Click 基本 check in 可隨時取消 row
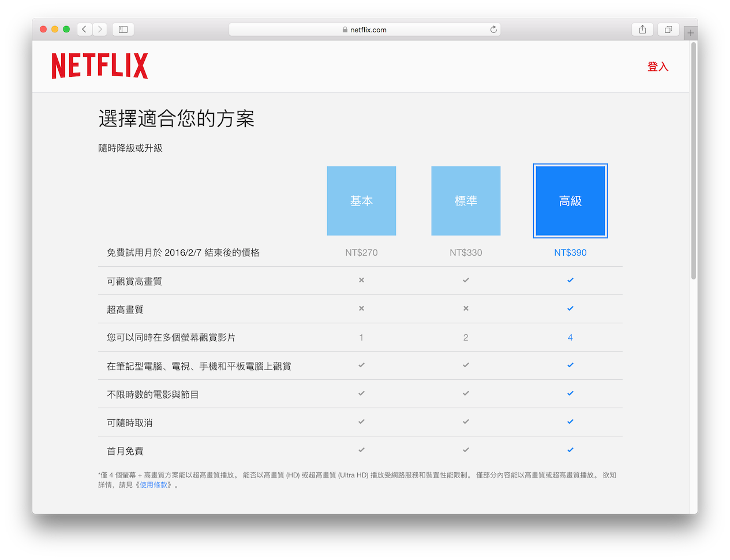This screenshot has width=730, height=560. [x=361, y=421]
